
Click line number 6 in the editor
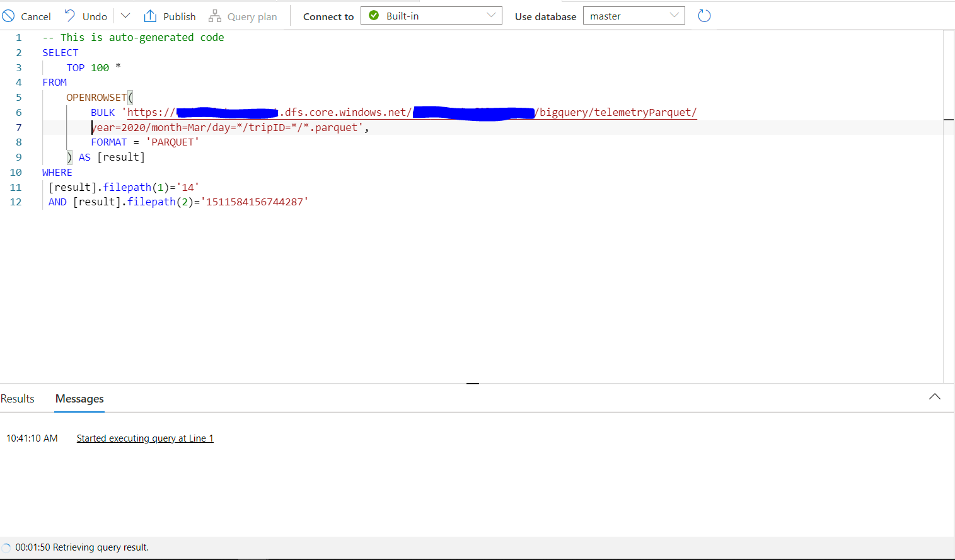(x=18, y=112)
